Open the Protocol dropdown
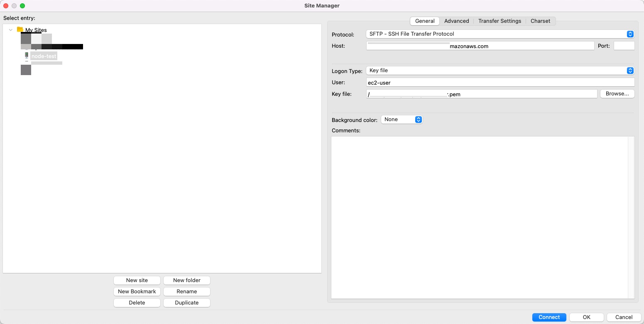Image resolution: width=644 pixels, height=324 pixels. pyautogui.click(x=500, y=34)
